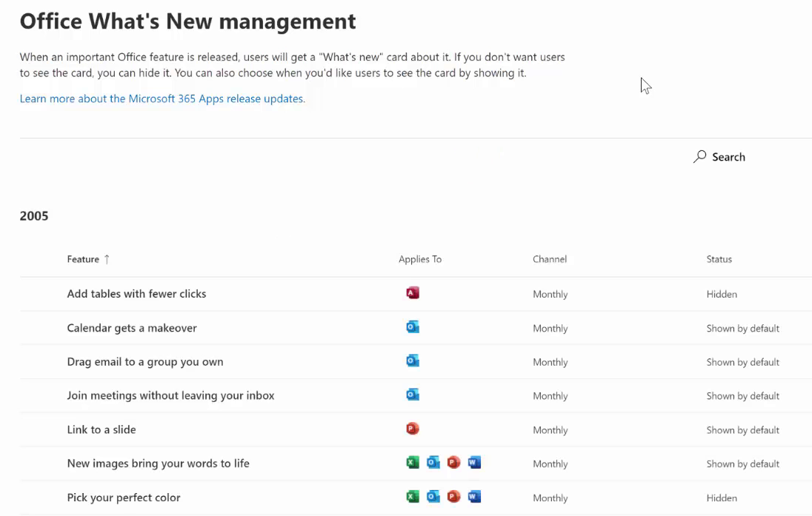
Task: Sort by the Channel column header
Action: click(x=550, y=259)
